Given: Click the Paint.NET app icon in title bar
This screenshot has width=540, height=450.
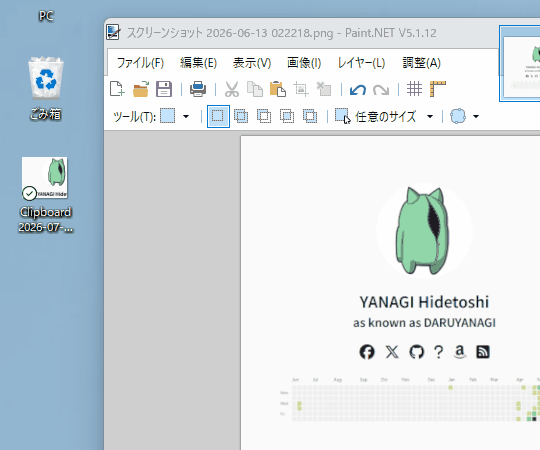Looking at the screenshot, I should pyautogui.click(x=113, y=33).
